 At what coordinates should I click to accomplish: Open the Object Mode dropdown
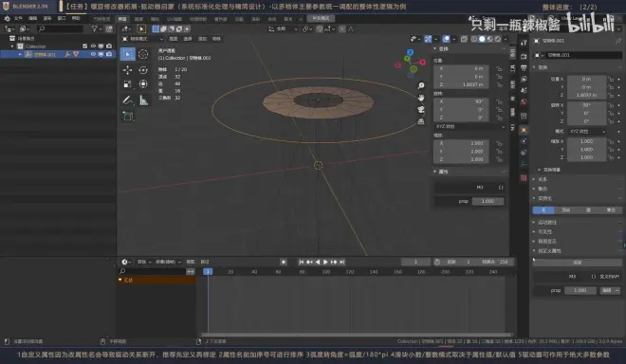click(142, 39)
